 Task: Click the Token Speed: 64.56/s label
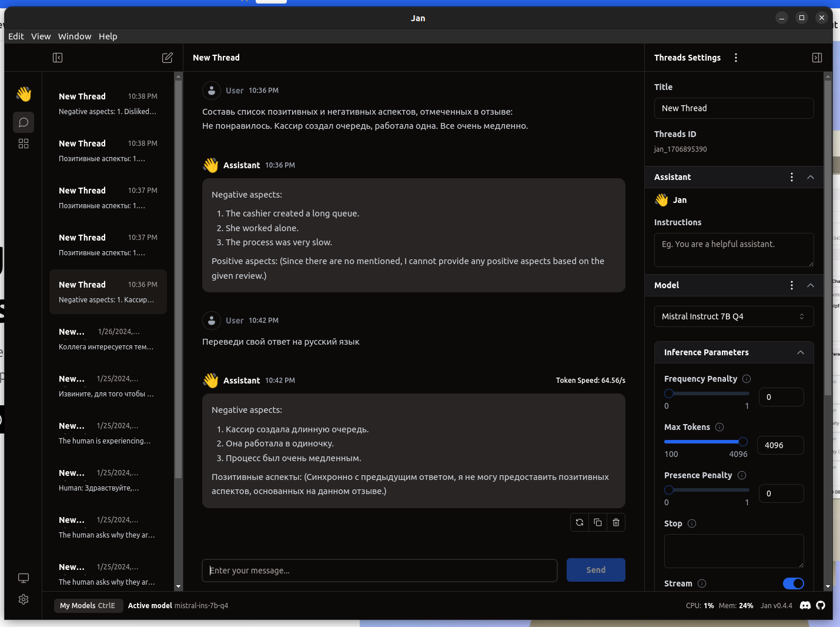click(x=591, y=381)
